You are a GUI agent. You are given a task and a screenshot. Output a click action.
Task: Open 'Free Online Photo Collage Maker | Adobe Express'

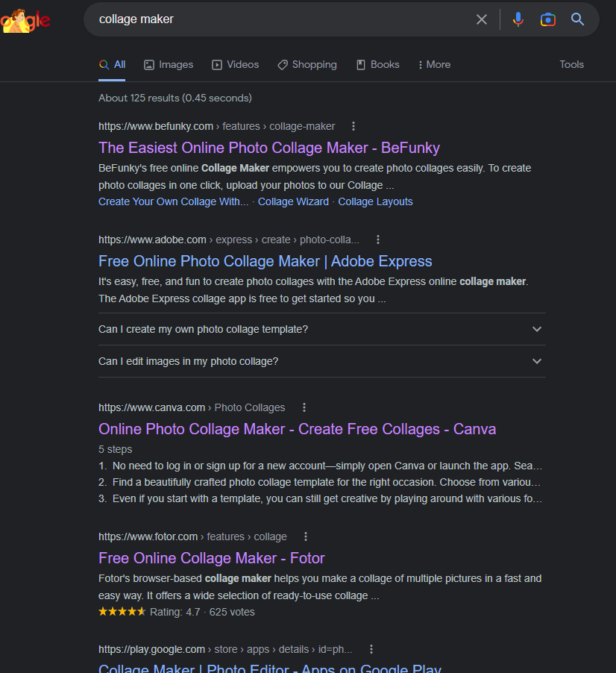(265, 261)
